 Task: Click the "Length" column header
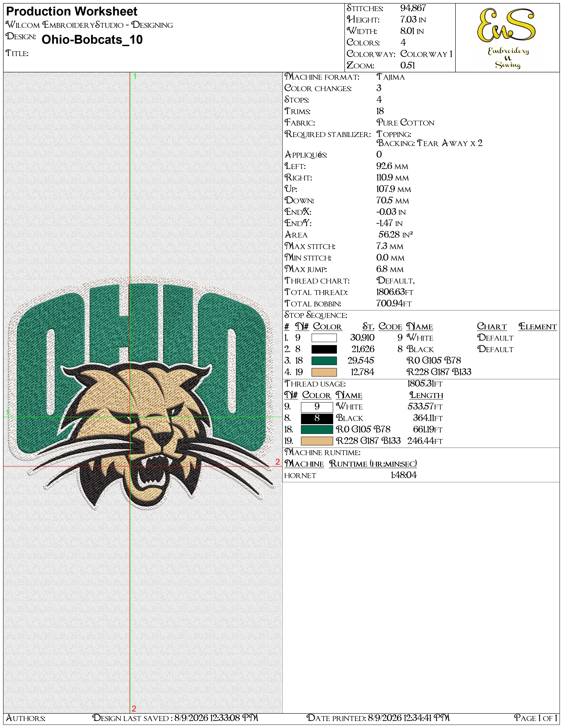tap(427, 395)
